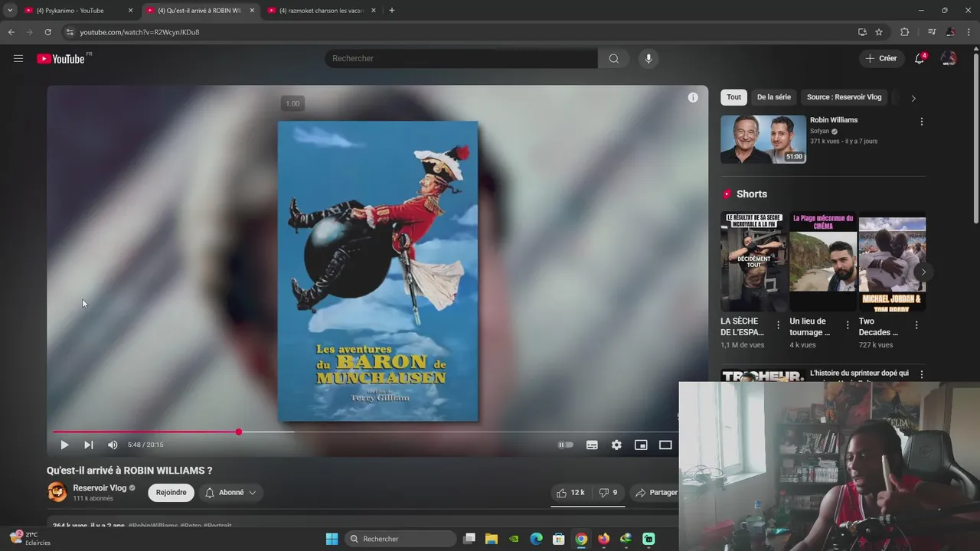
Task: Like the video with 12 k
Action: [x=570, y=493]
